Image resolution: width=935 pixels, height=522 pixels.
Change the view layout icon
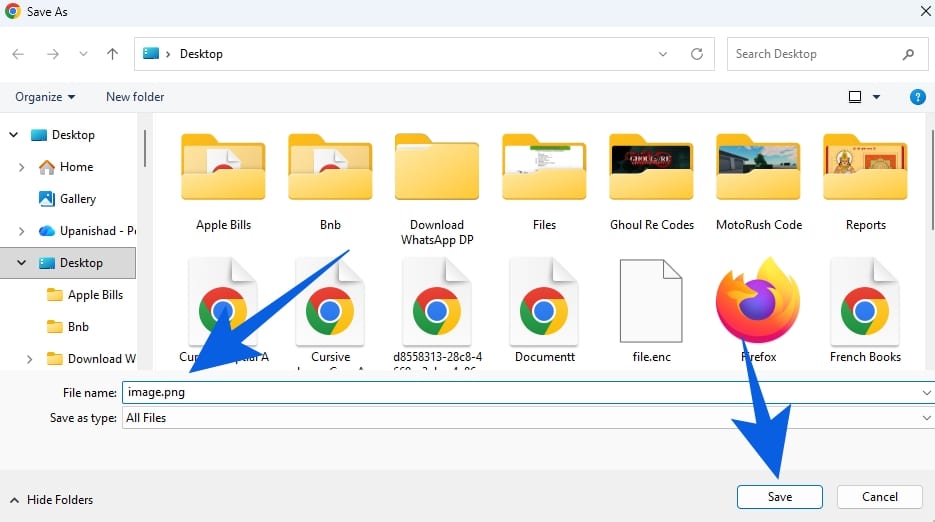tap(854, 97)
